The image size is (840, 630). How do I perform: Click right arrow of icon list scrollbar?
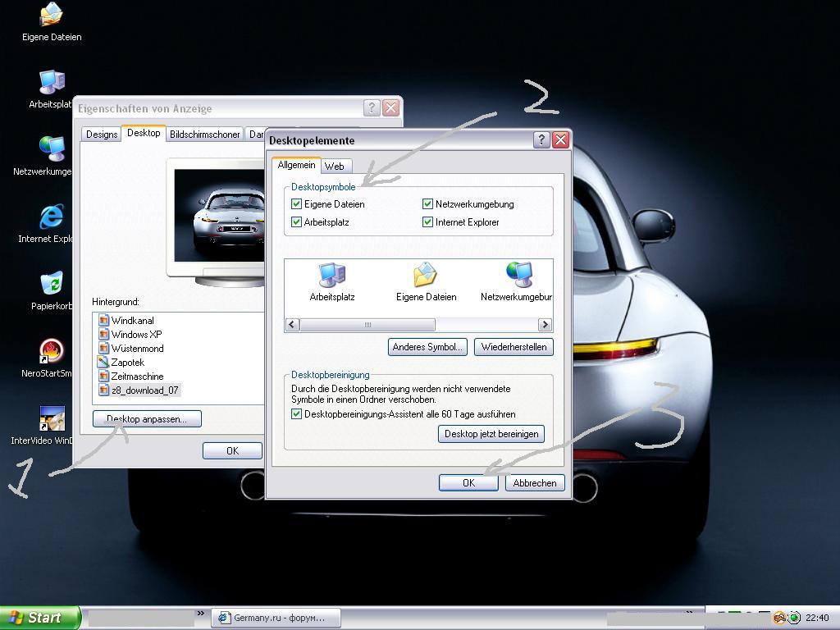545,324
